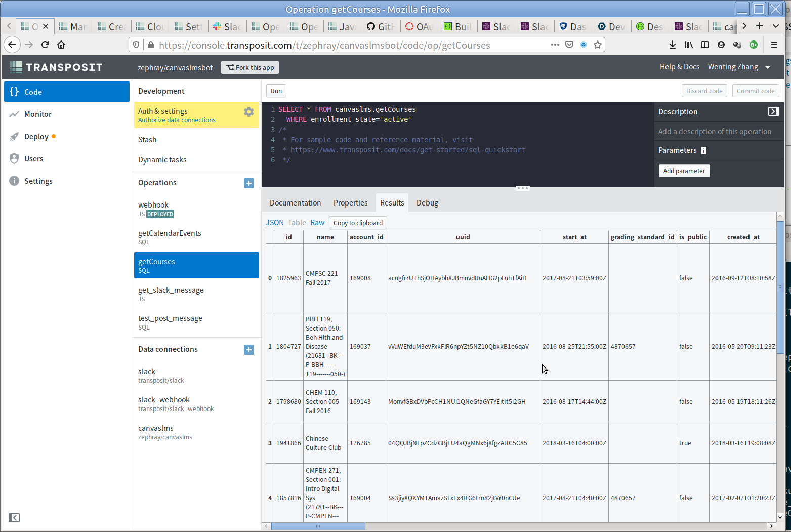Viewport: 791px width, 532px height.
Task: Switch results view to Raw
Action: (x=317, y=223)
